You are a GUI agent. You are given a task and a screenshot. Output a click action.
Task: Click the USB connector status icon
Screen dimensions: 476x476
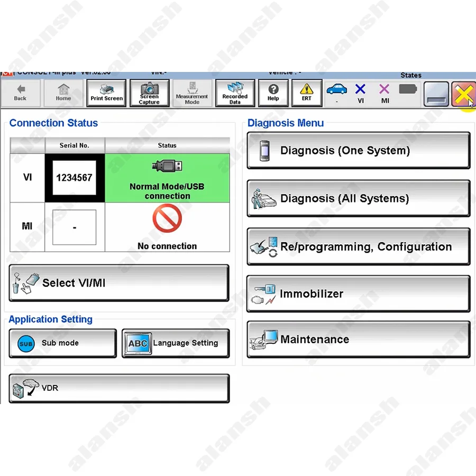coord(167,166)
